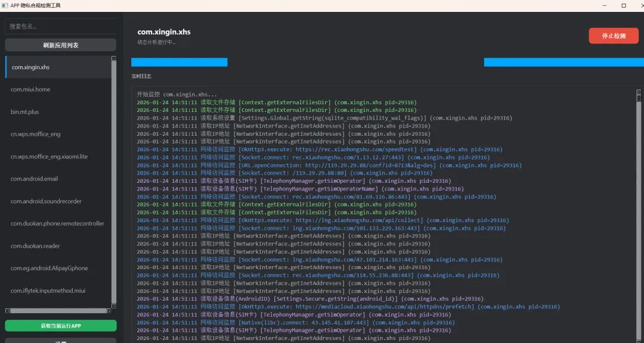The image size is (644, 343).
Task: Click the 81.69.116.86:443 log line
Action: (316, 197)
